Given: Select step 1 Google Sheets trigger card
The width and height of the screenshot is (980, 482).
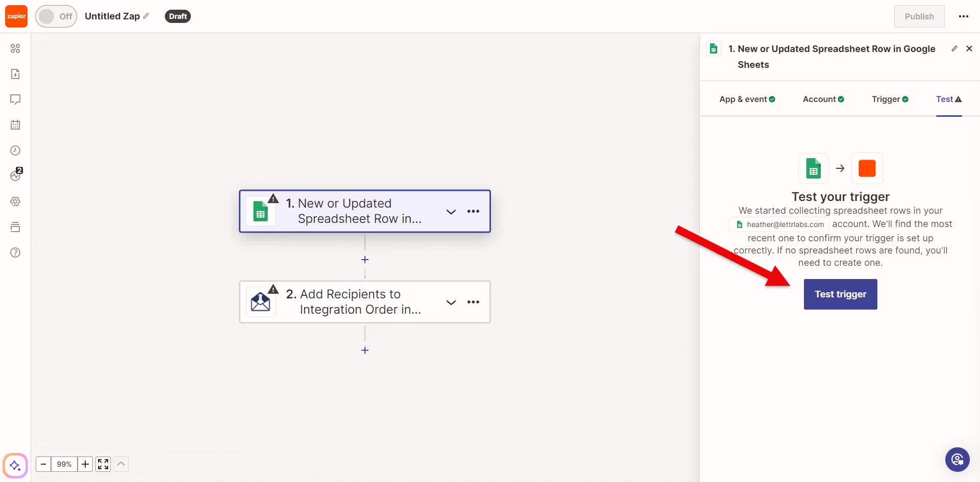Looking at the screenshot, I should point(364,211).
